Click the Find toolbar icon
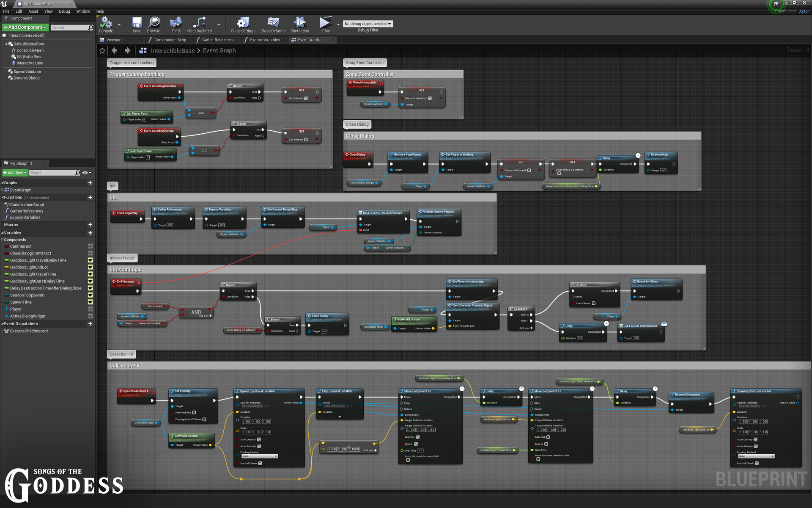 point(176,23)
